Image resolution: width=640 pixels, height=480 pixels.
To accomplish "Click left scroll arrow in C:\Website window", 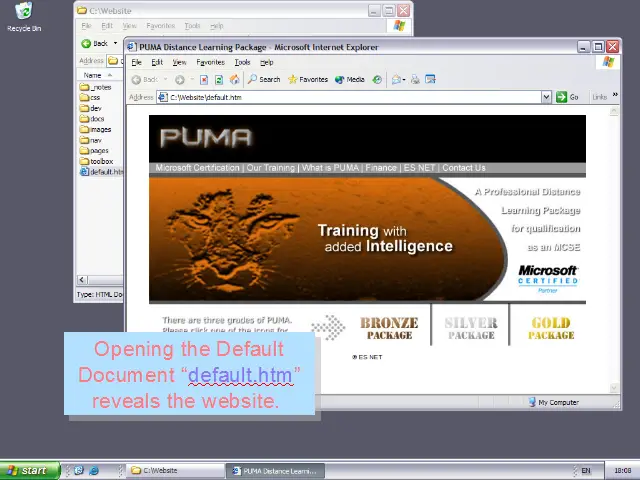I will 82,280.
